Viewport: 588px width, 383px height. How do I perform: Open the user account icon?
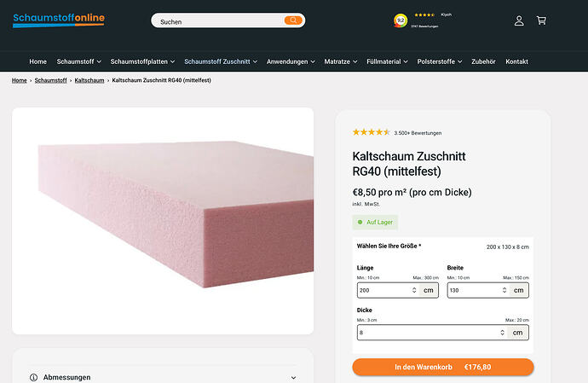[x=519, y=20]
